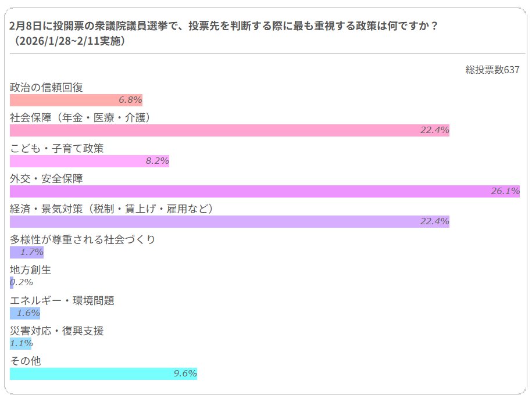Image resolution: width=532 pixels, height=402 pixels.
Task: Click the cyan その他 9.6% bar
Action: (103, 374)
